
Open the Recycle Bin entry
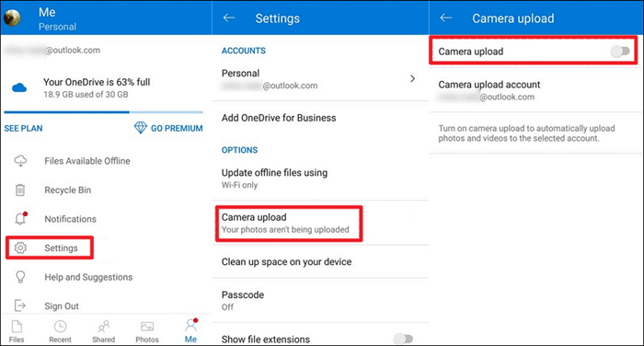[x=68, y=190]
